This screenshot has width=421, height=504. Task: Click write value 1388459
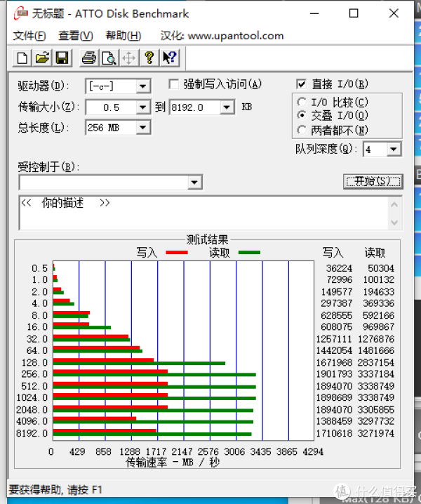(x=334, y=421)
